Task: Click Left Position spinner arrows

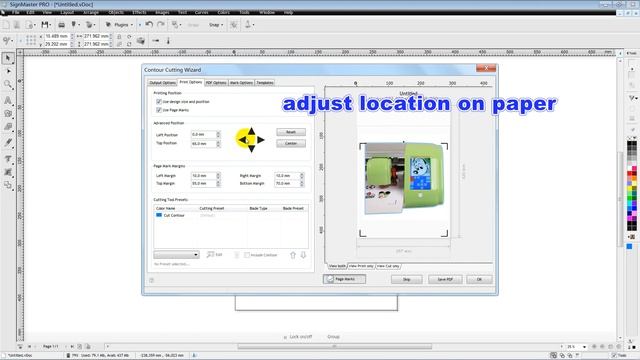Action: tap(218, 134)
